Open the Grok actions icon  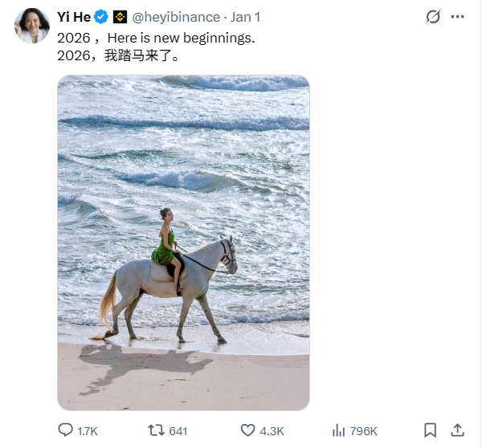pyautogui.click(x=433, y=17)
